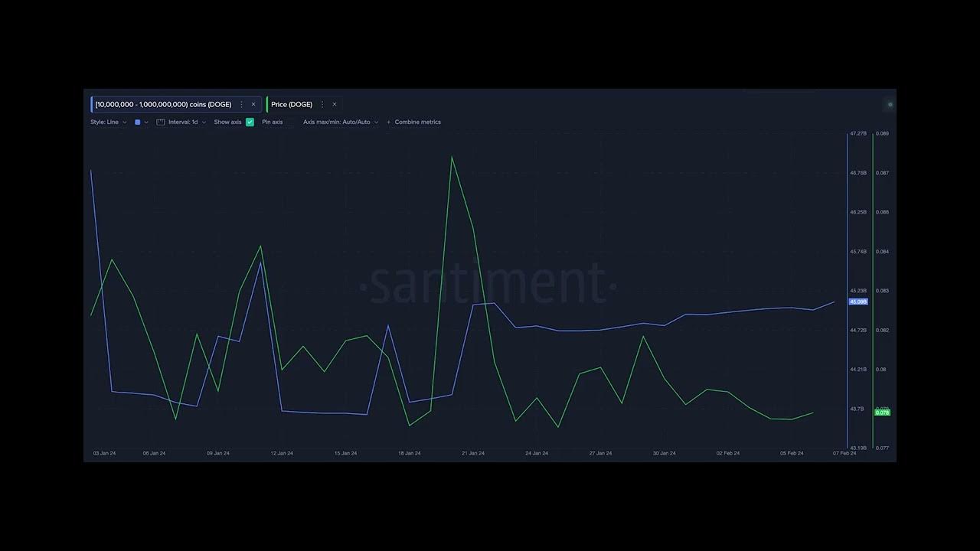This screenshot has height=551, width=980.
Task: Remove the Price (DOGE) metric
Action: point(335,104)
